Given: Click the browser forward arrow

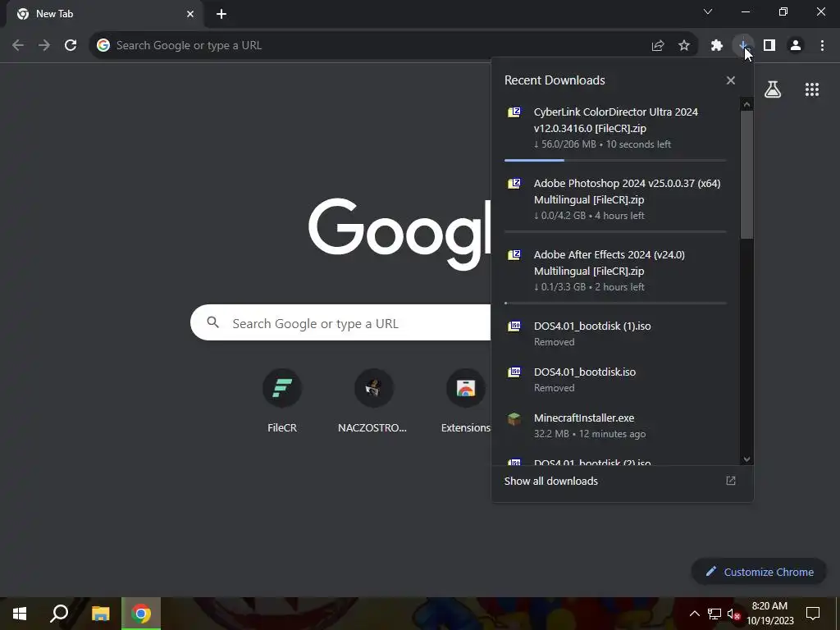Looking at the screenshot, I should [44, 46].
